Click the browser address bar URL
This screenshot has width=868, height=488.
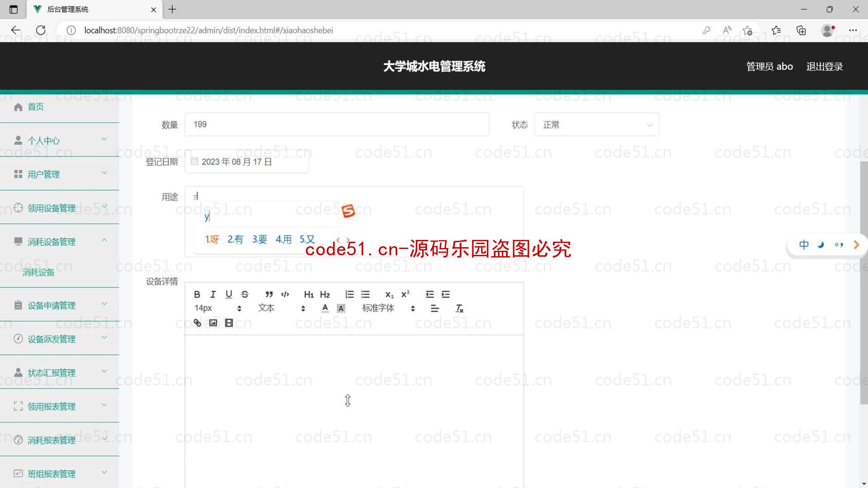click(208, 30)
